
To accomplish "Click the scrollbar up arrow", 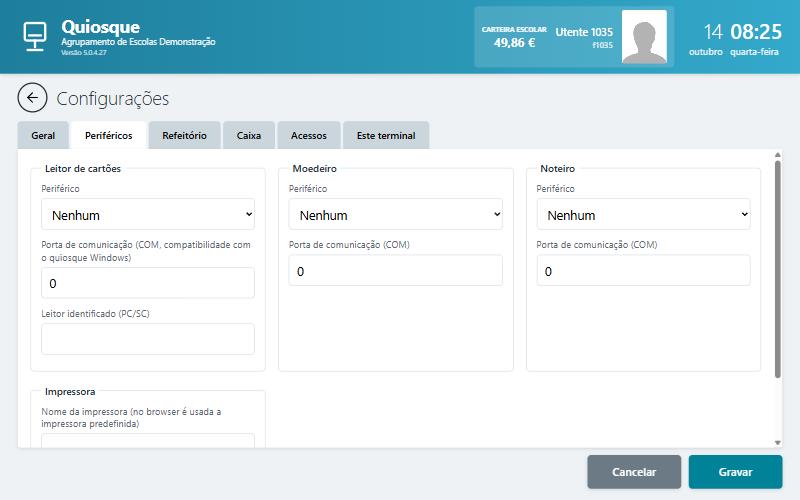I will [778, 155].
